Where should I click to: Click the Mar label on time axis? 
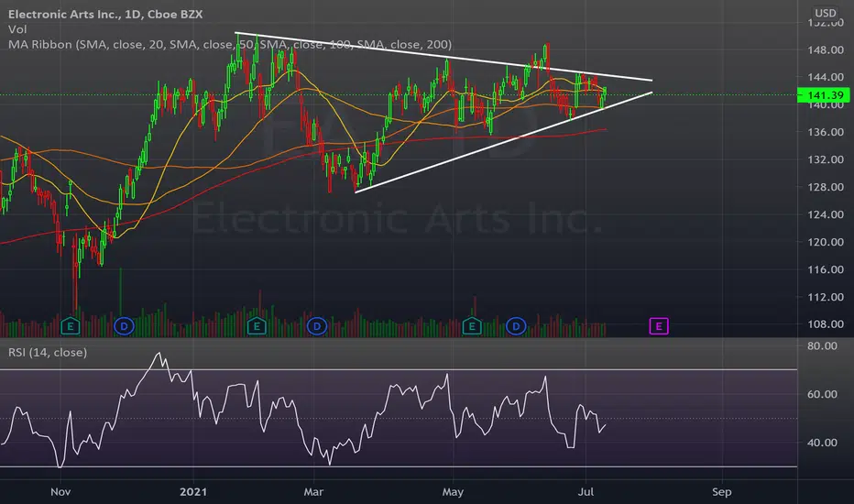pos(313,492)
